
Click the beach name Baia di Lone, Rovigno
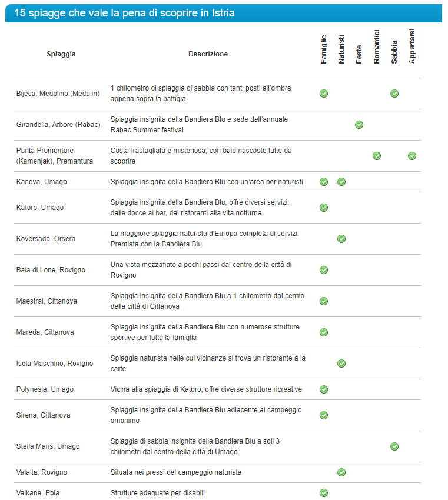(x=51, y=270)
